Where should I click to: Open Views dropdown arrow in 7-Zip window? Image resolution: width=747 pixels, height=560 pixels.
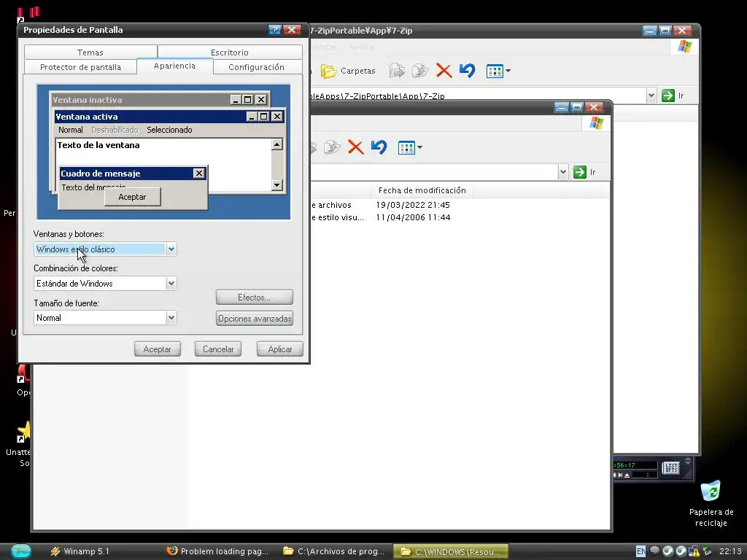(508, 71)
